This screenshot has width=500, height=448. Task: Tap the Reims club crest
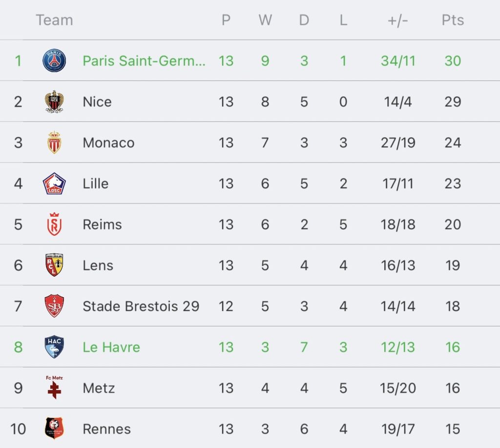pyautogui.click(x=54, y=224)
